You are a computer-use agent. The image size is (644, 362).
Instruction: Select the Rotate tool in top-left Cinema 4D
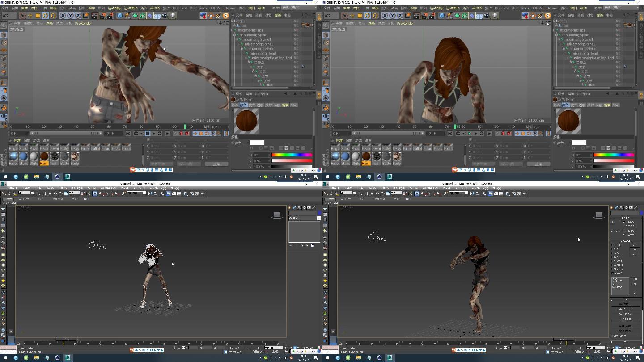(x=46, y=16)
